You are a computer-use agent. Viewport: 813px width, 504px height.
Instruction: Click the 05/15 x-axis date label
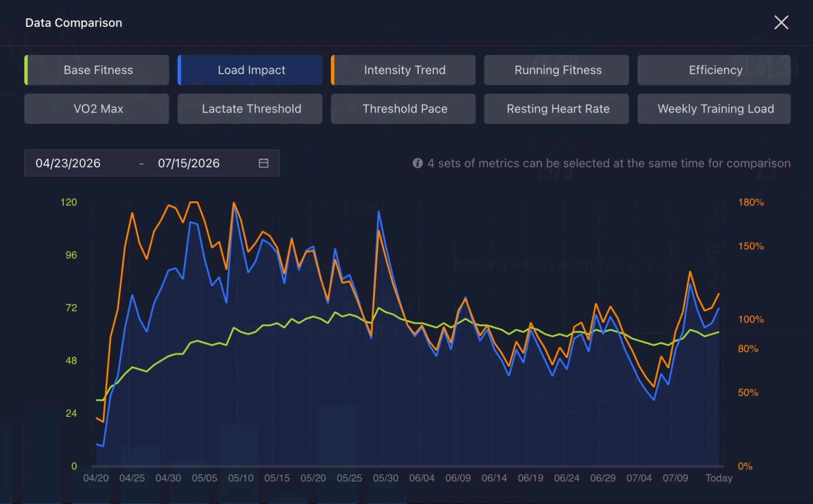pos(277,478)
